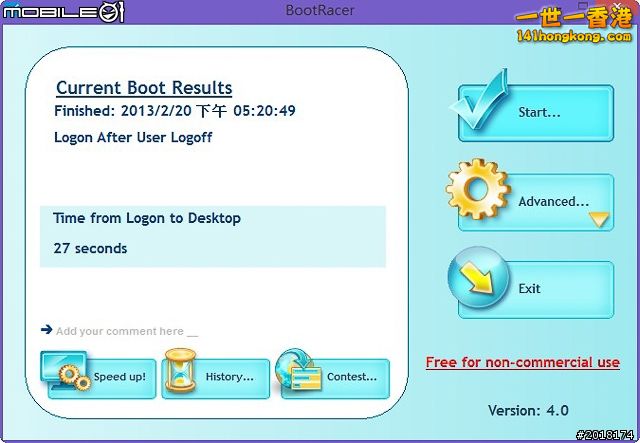Image resolution: width=640 pixels, height=443 pixels.
Task: Click the globe Contest icon
Action: click(297, 372)
